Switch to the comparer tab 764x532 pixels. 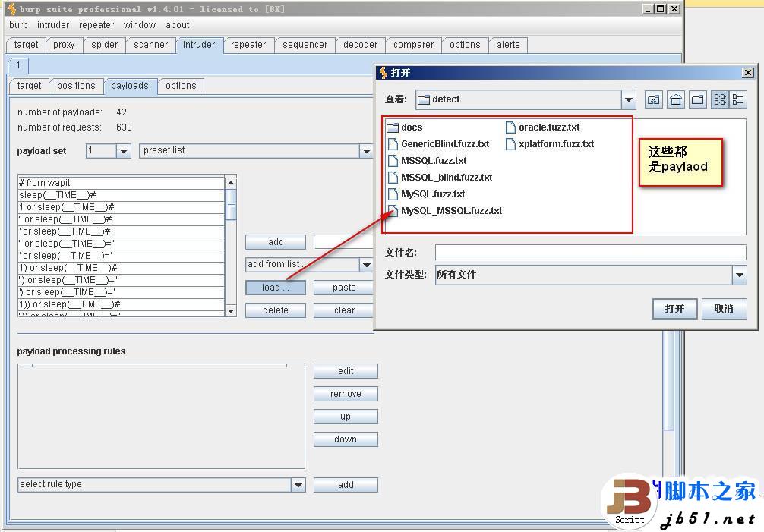pos(413,45)
